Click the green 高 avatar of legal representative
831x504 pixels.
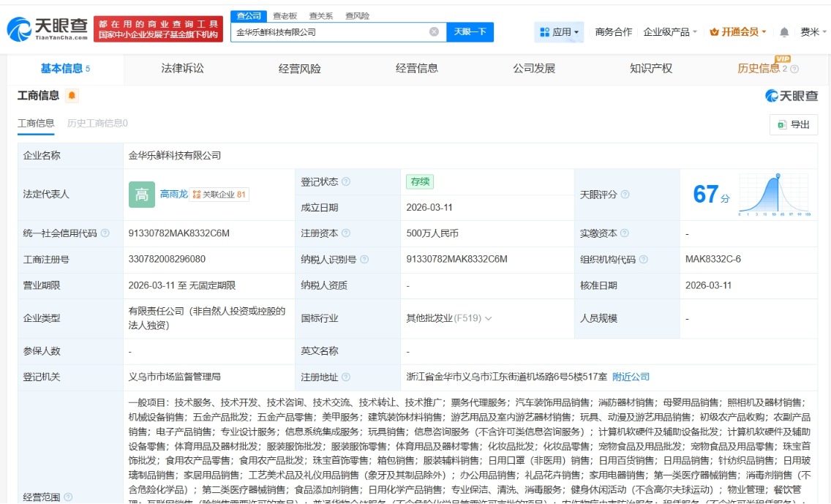142,195
